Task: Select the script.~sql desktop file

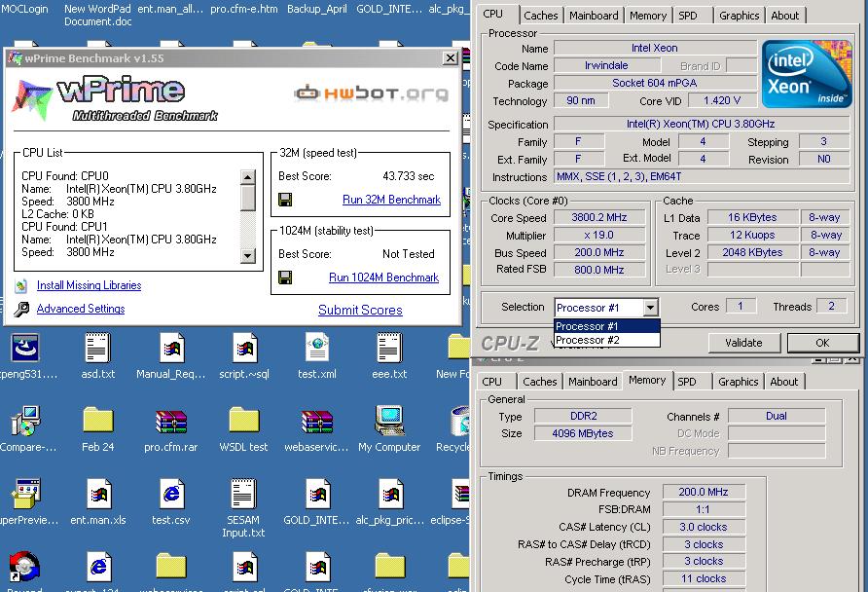Action: pyautogui.click(x=244, y=348)
